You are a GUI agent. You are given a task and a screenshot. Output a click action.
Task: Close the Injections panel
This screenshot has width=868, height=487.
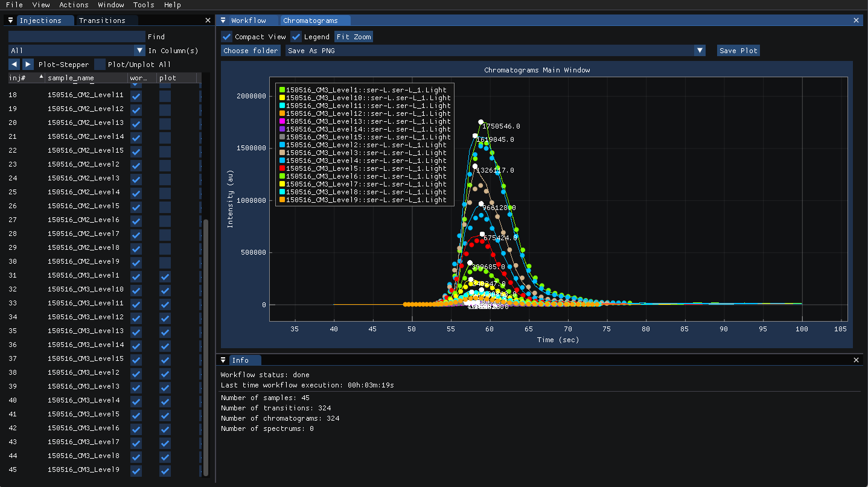point(208,21)
